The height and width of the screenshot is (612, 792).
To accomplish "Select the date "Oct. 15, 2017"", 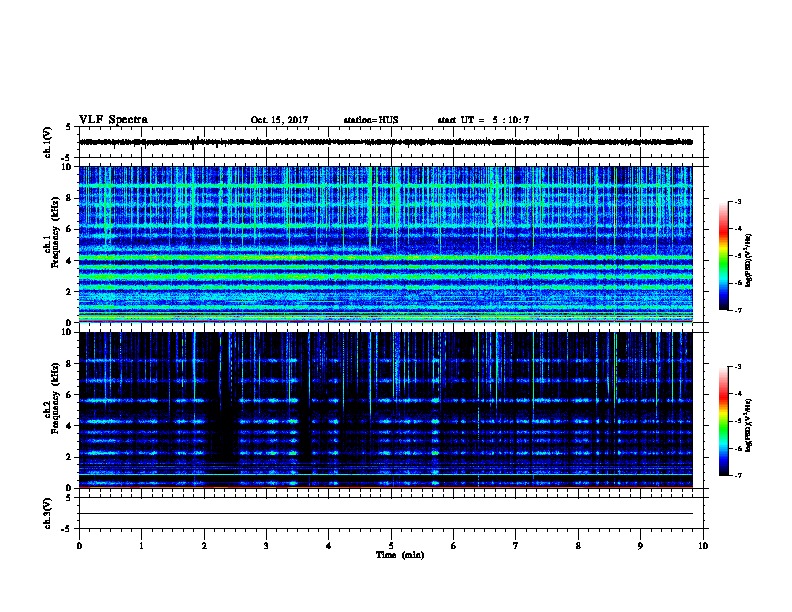I will pos(279,120).
